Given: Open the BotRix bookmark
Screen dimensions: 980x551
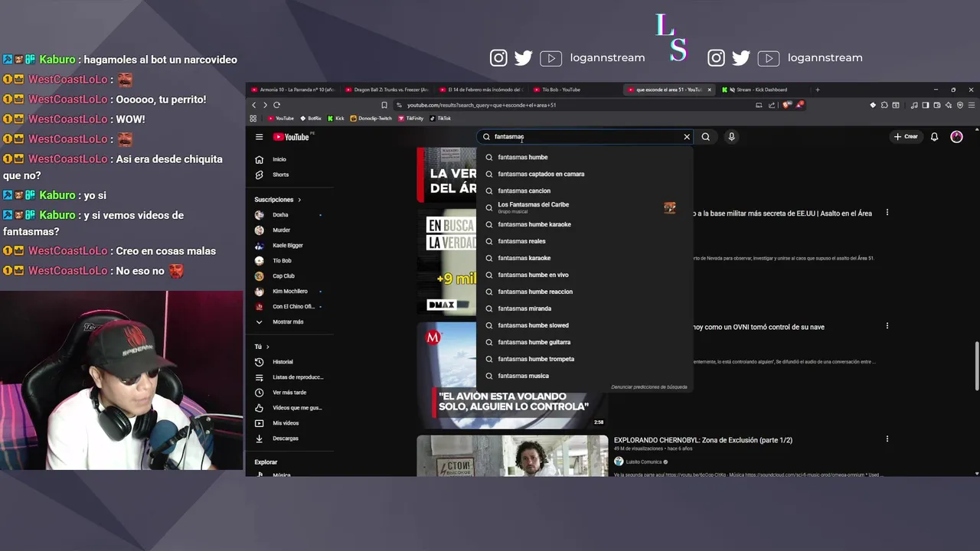Looking at the screenshot, I should point(311,119).
